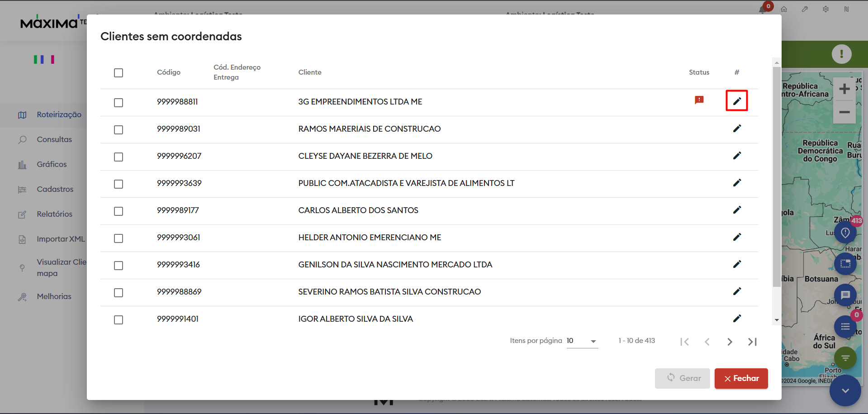Open the notifications bell in the top bar

pos(763,9)
